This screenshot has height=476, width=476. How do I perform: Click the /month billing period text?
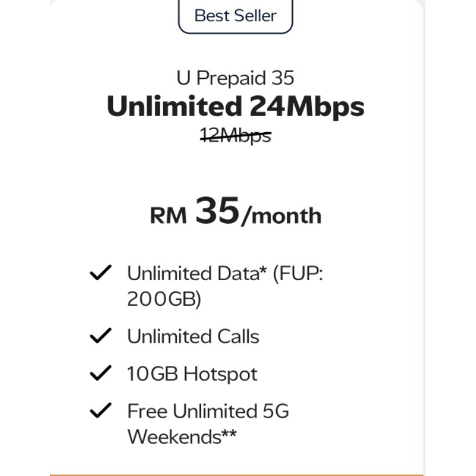click(281, 216)
